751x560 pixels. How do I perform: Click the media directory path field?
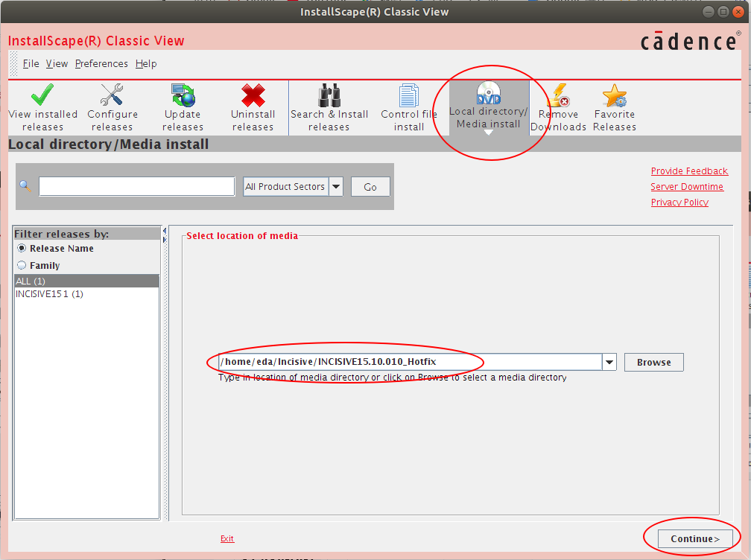(410, 362)
